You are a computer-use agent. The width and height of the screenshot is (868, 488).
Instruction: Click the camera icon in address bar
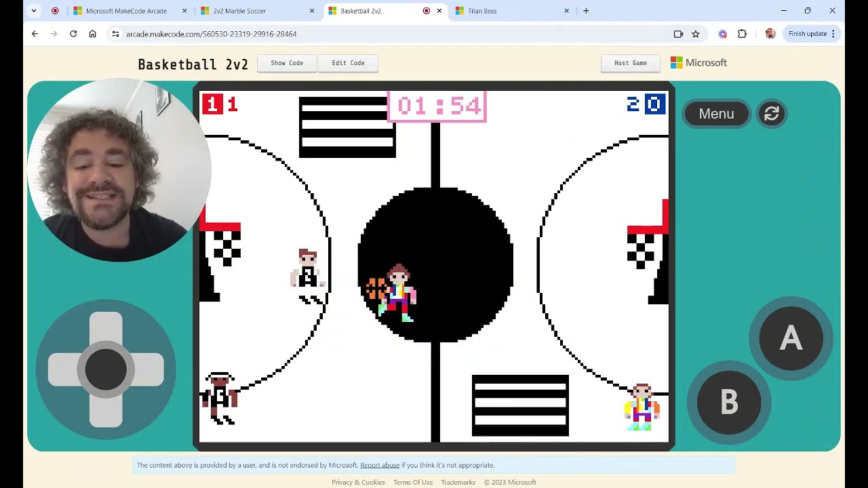[678, 34]
